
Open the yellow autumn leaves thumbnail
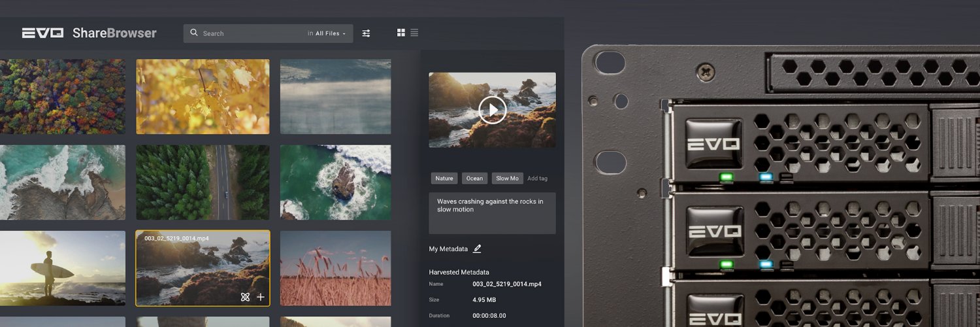(203, 97)
